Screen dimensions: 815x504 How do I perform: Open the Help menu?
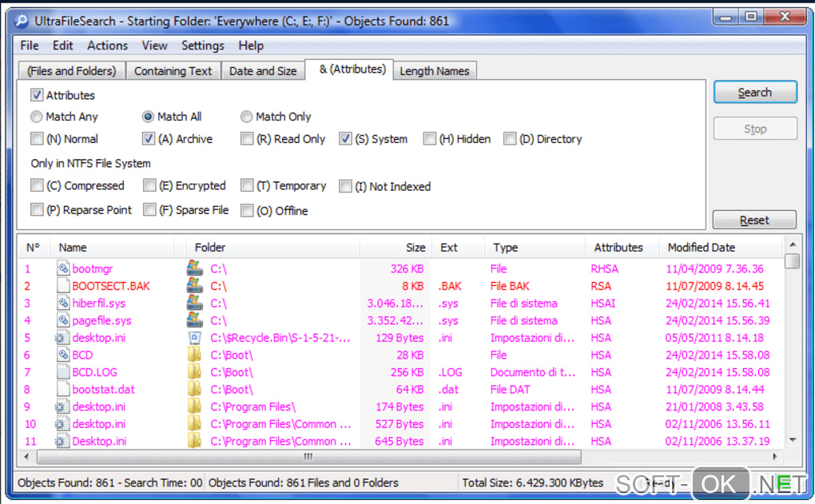[251, 46]
